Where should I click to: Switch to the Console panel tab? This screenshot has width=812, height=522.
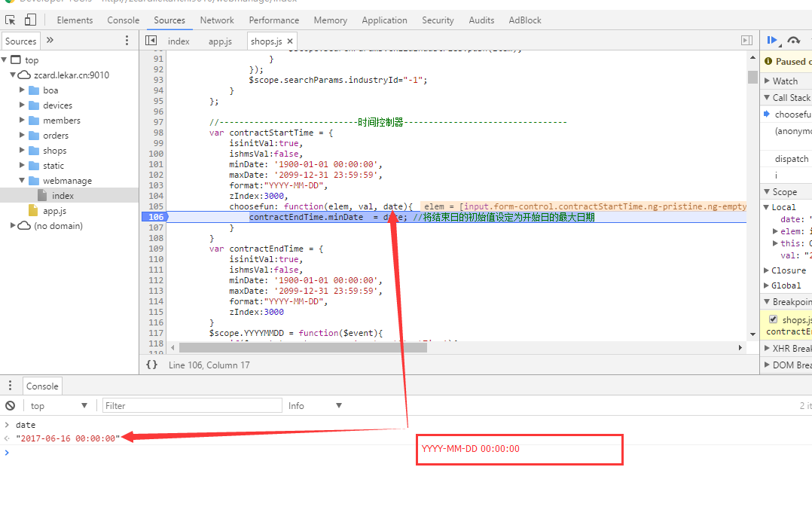(124, 20)
